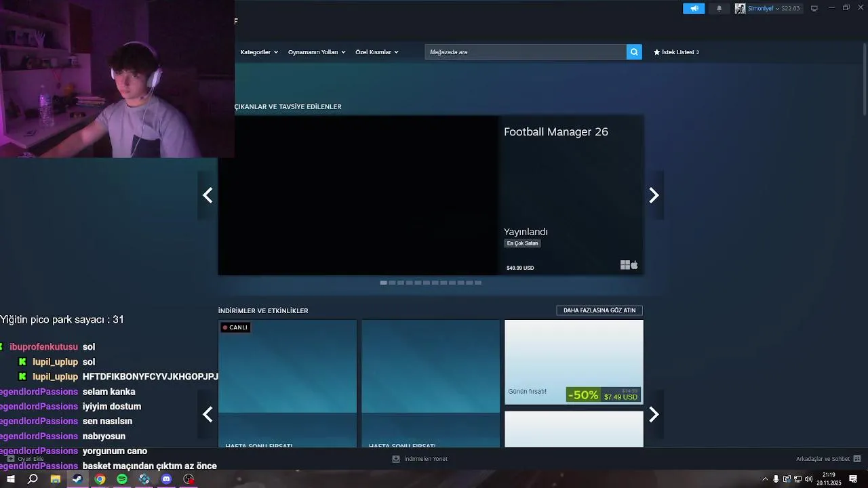Screen dimensions: 868x488
Task: Click the $7.49 USD discounted price
Action: click(x=620, y=397)
